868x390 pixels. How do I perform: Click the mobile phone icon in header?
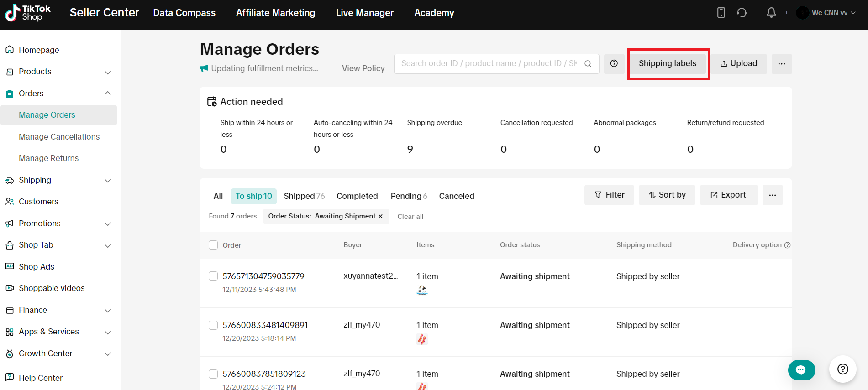point(721,13)
